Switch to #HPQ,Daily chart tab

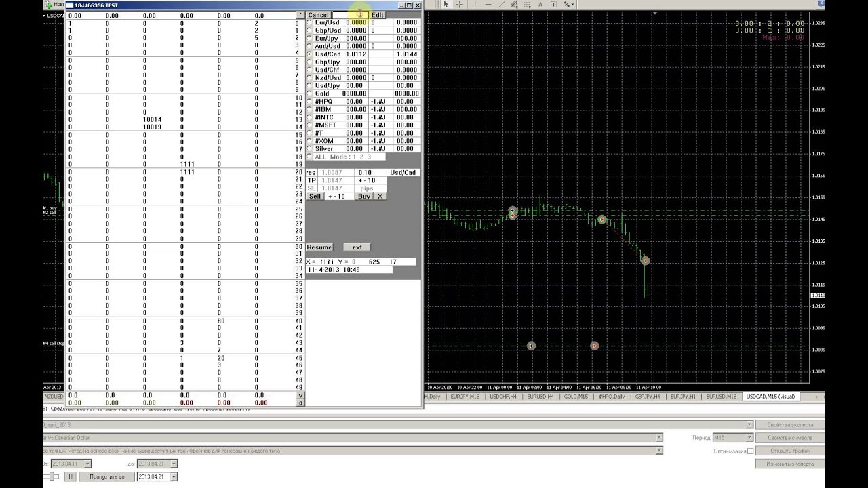(x=612, y=396)
